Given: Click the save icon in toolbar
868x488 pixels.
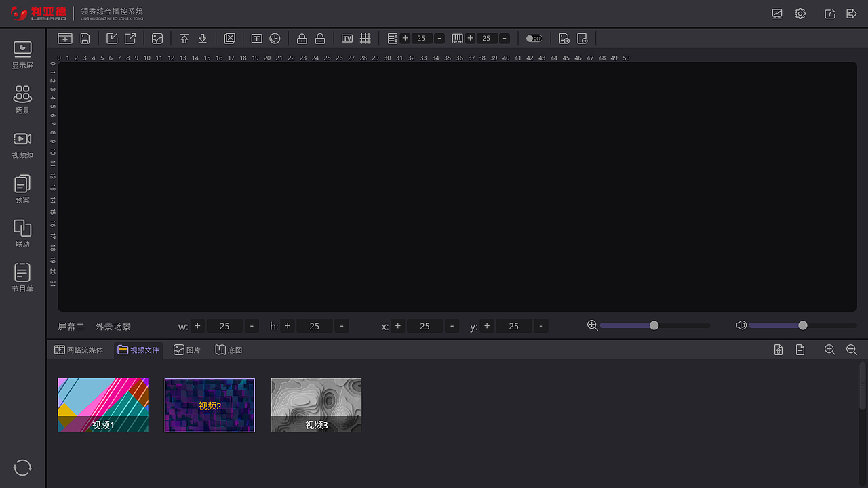Looking at the screenshot, I should [85, 39].
